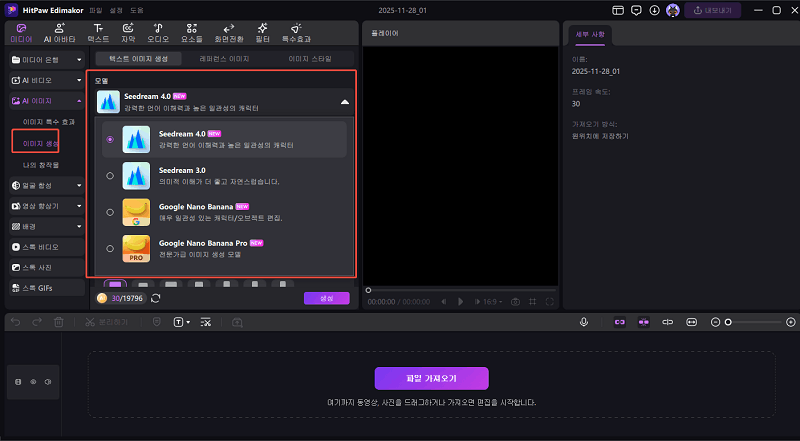Viewport: 800px width, 441px height.
Task: Select 이미지 특수 효과 in sidebar
Action: pyautogui.click(x=49, y=122)
